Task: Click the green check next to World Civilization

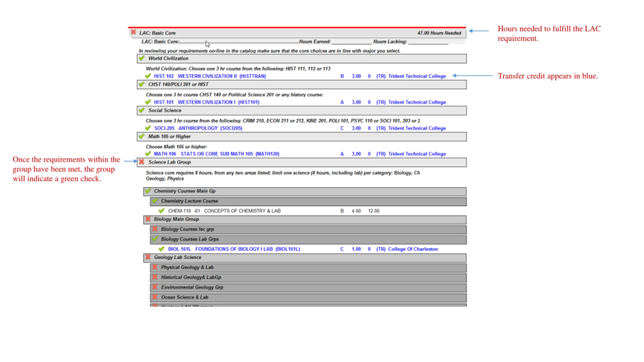Action: (142, 58)
